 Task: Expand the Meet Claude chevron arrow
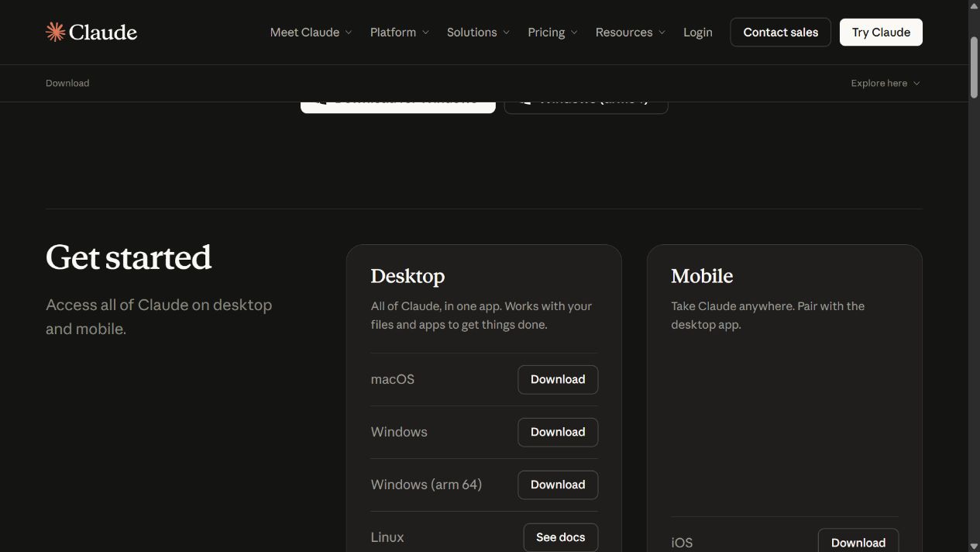point(349,33)
